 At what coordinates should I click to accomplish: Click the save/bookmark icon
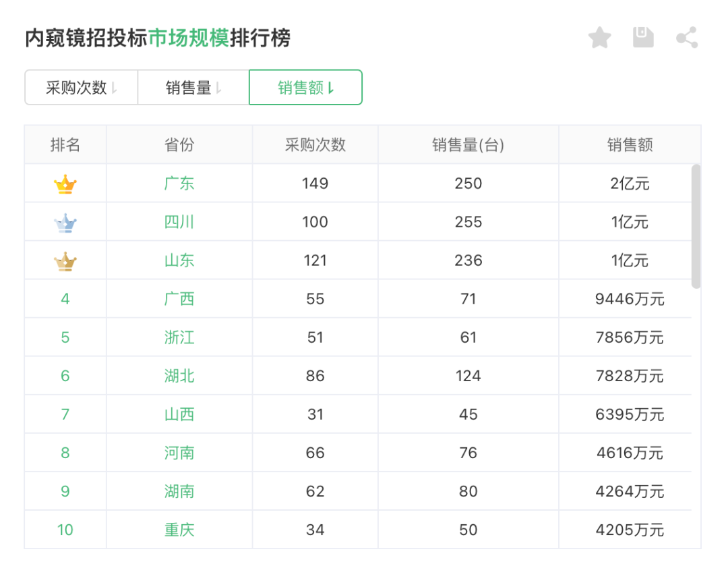pos(643,38)
